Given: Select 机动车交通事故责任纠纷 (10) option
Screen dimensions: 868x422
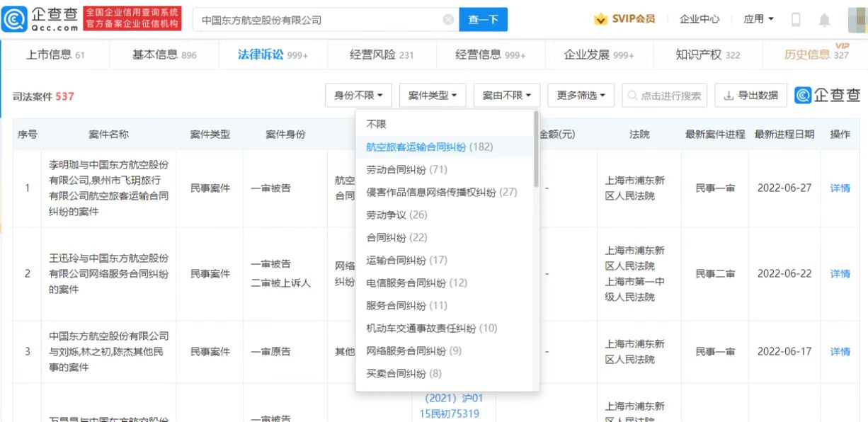Looking at the screenshot, I should (x=445, y=328).
